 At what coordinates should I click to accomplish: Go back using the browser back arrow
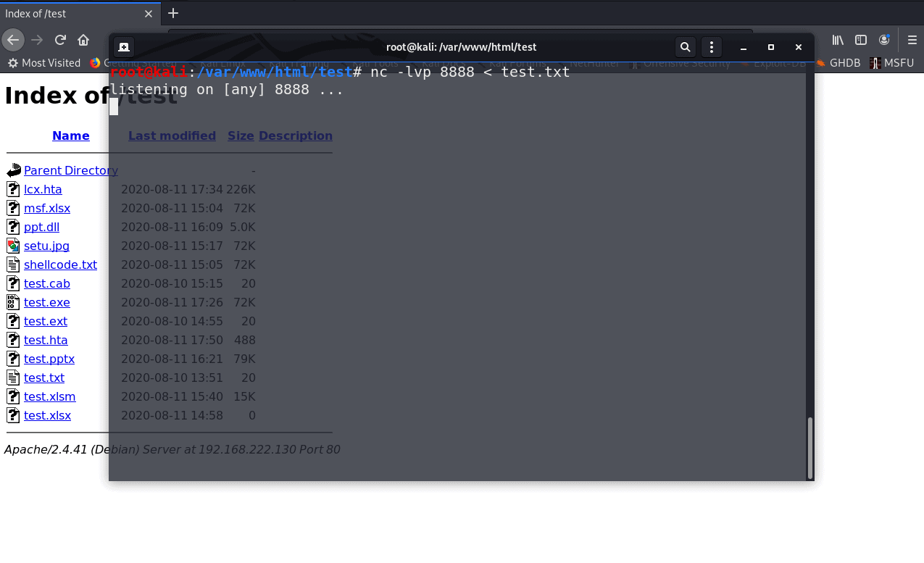coord(13,40)
